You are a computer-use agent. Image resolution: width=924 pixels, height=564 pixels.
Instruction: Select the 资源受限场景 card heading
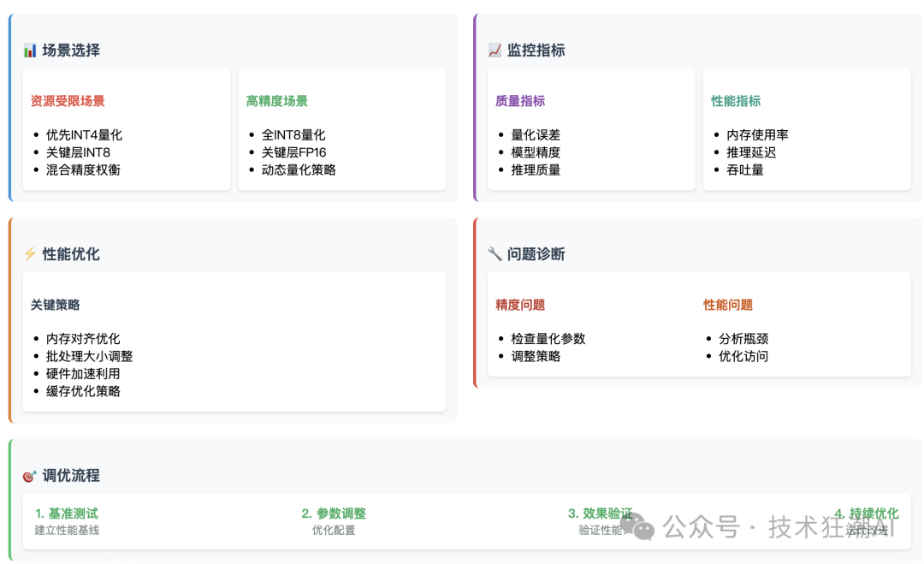pyautogui.click(x=68, y=101)
